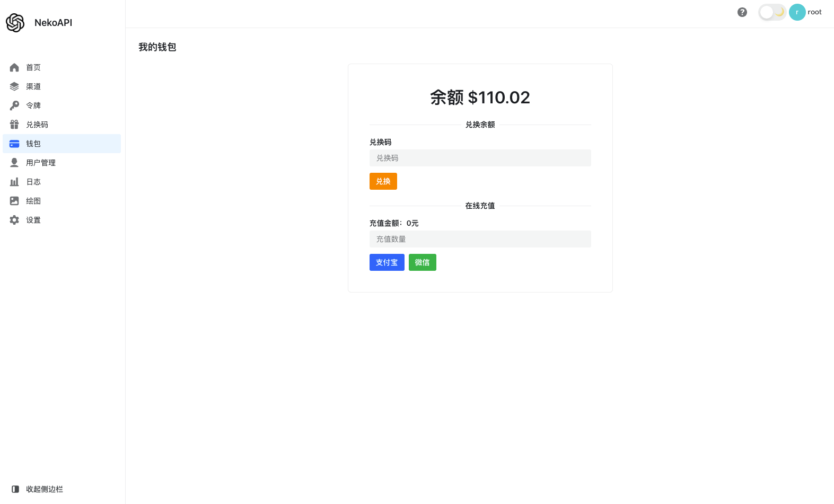Toggle dark mode switch
The width and height of the screenshot is (834, 504).
pos(771,12)
